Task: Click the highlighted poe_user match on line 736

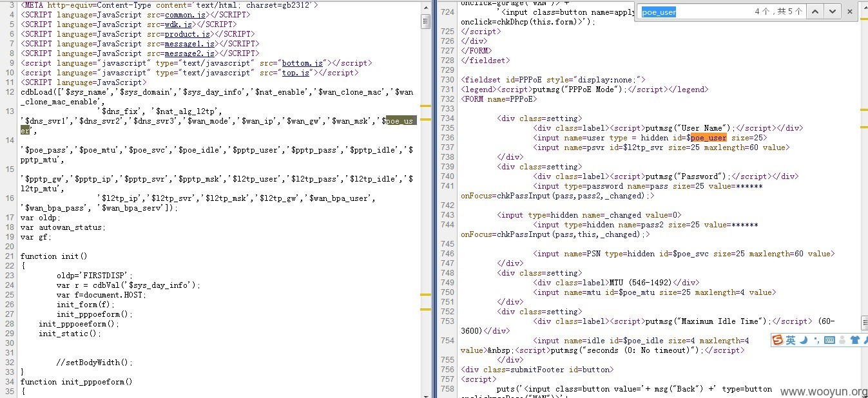Action: [x=708, y=137]
